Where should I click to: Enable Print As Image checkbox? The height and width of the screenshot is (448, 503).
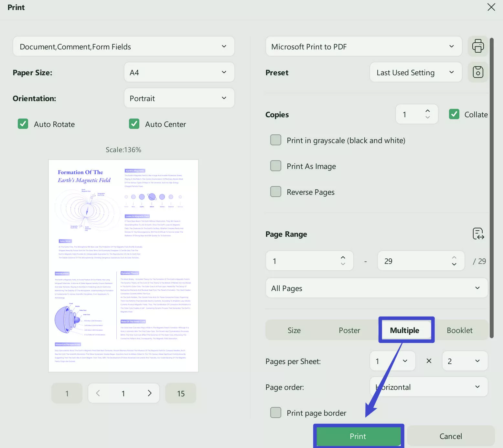click(276, 166)
